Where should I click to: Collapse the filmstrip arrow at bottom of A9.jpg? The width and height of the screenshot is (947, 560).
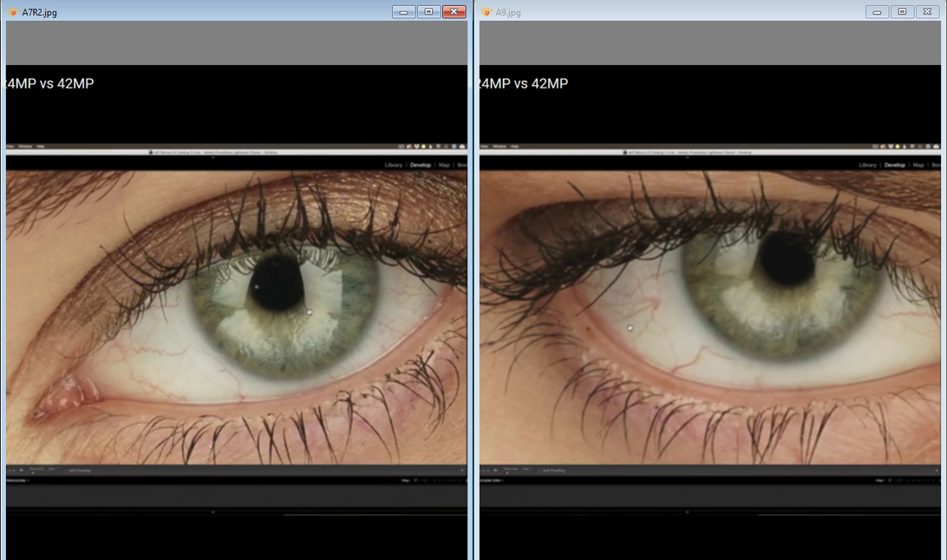coord(687,512)
